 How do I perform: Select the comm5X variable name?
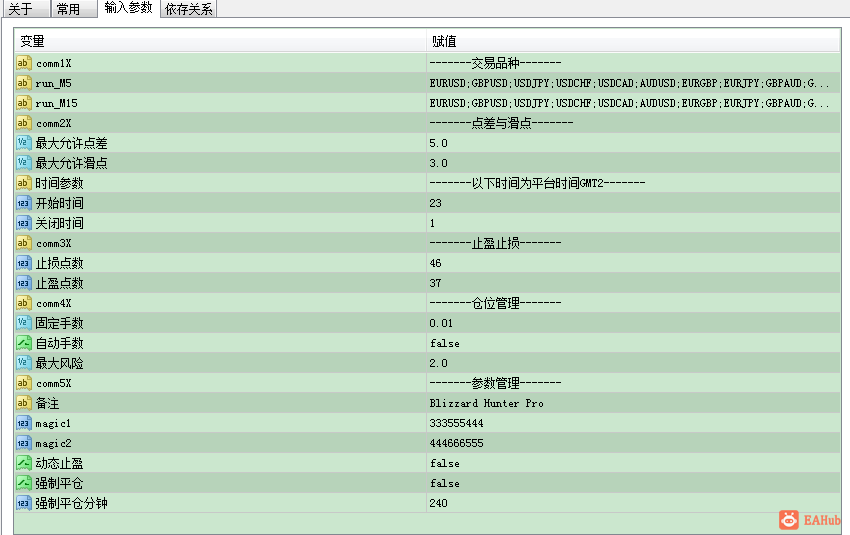(54, 383)
